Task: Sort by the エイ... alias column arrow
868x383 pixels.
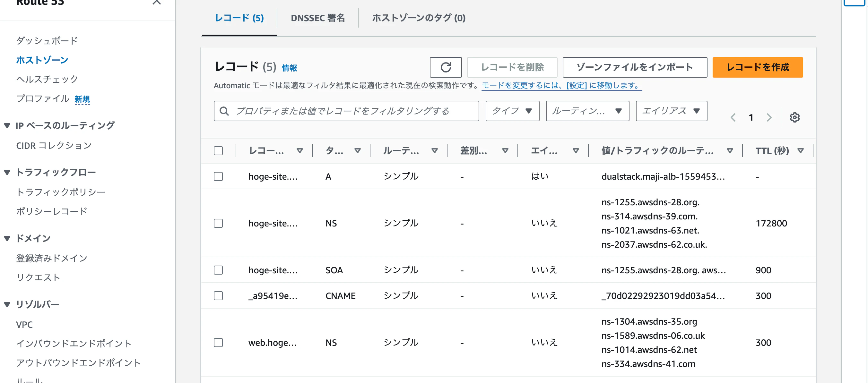Action: pos(576,150)
